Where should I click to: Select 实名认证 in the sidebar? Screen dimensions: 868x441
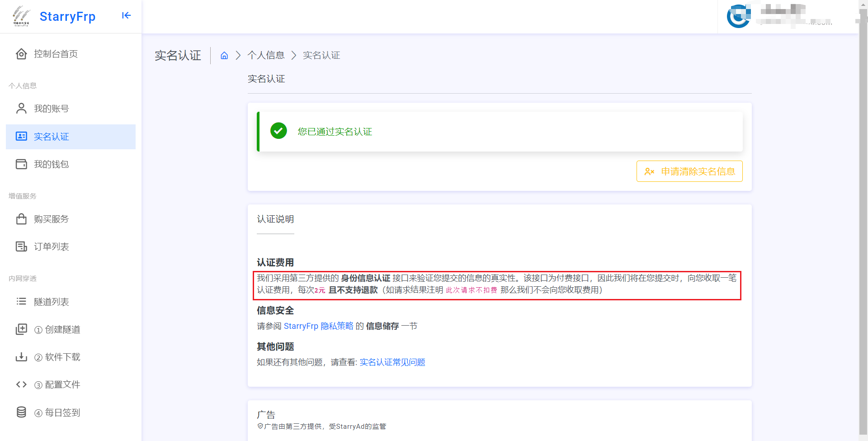[71, 137]
